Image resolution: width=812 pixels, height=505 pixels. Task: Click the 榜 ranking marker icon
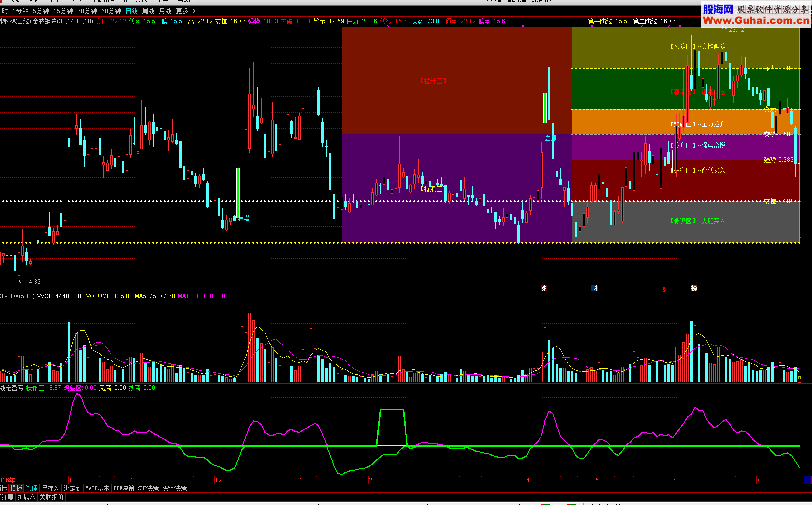coord(694,288)
